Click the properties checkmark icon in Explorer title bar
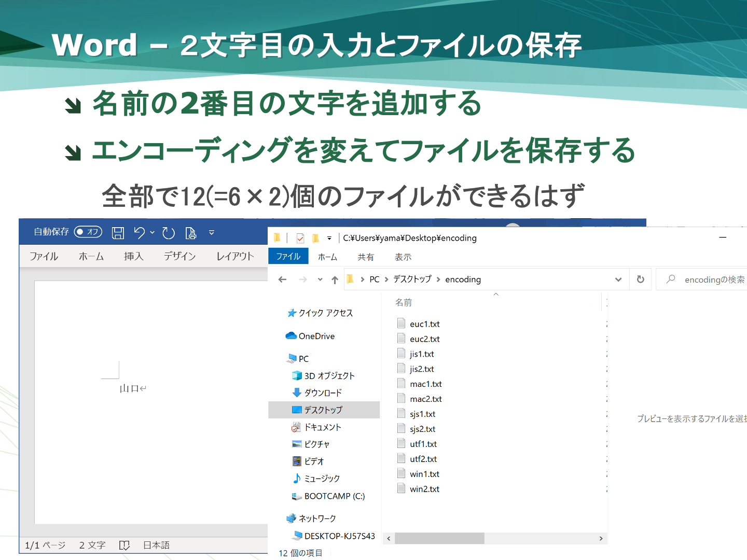Image resolution: width=747 pixels, height=560 pixels. 300,238
